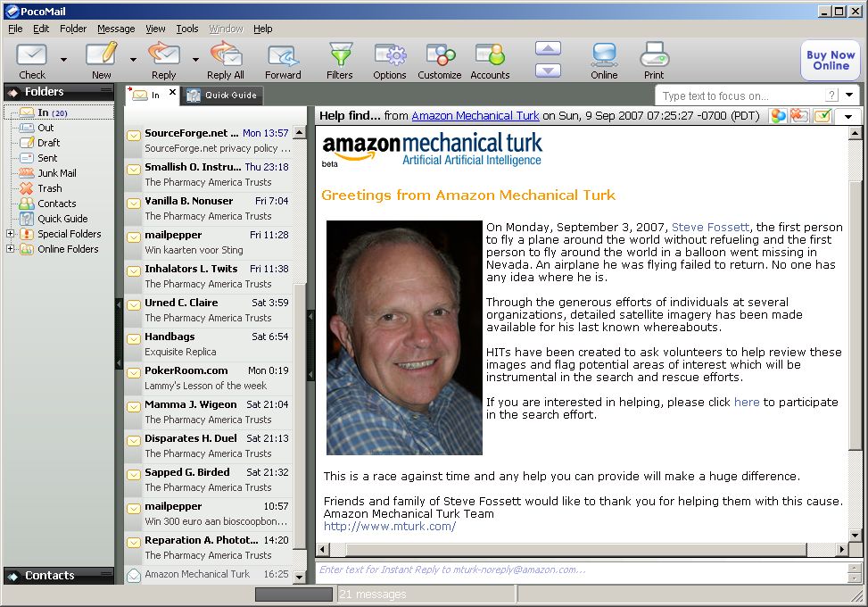Select the PokerRoom.com message
Viewport: 868px width, 607px height.
(x=210, y=378)
